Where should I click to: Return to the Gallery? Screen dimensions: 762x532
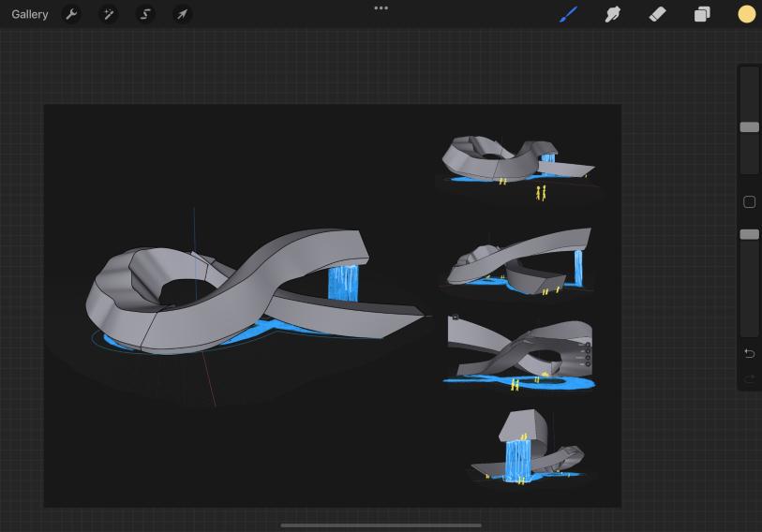30,15
